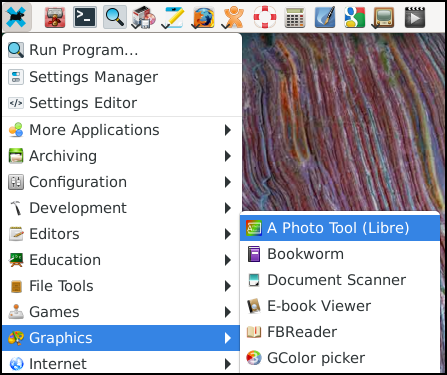Expand the Internet submenu arrow
Screen dimensions: 447x375
point(228,364)
